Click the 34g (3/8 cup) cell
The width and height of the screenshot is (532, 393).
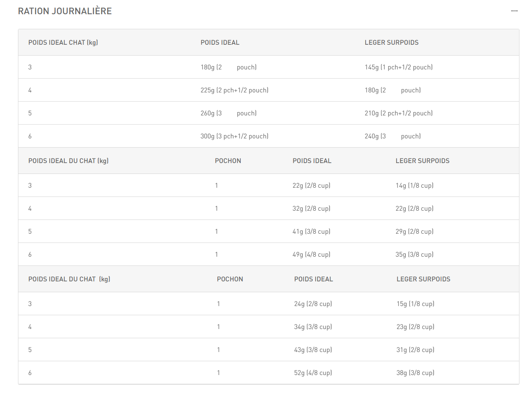[313, 327]
